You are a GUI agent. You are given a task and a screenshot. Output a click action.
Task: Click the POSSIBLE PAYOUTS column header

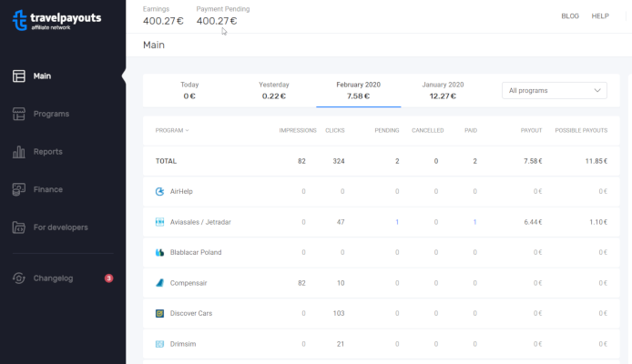(x=581, y=130)
